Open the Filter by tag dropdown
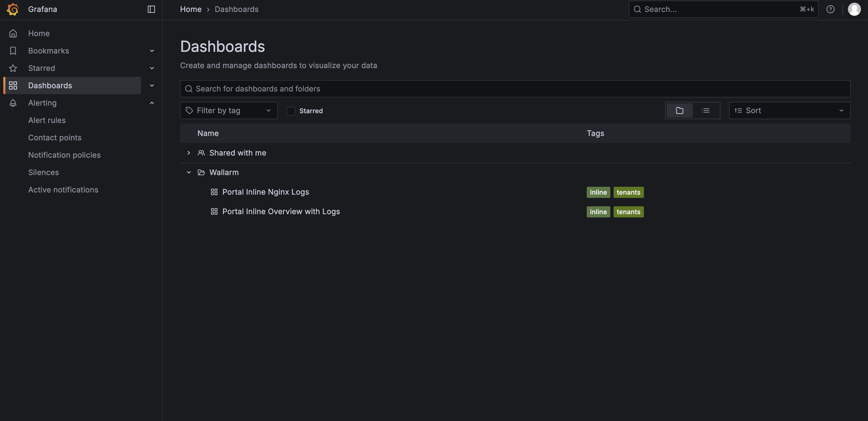 (228, 110)
